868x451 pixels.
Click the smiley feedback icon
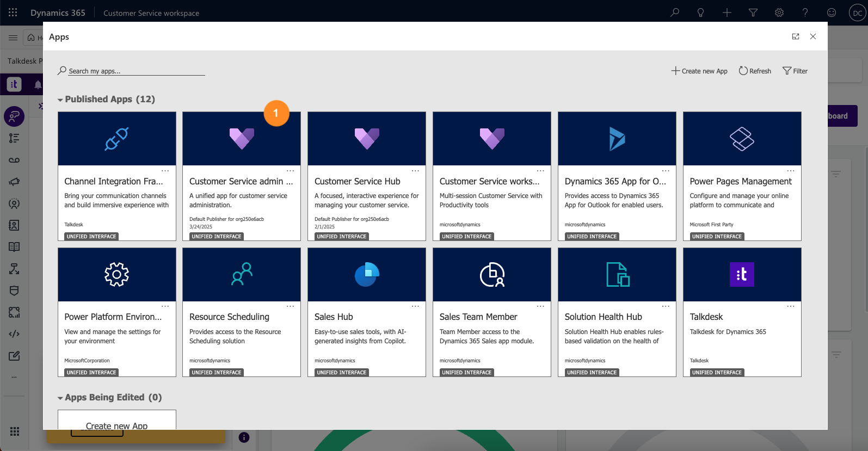click(832, 13)
